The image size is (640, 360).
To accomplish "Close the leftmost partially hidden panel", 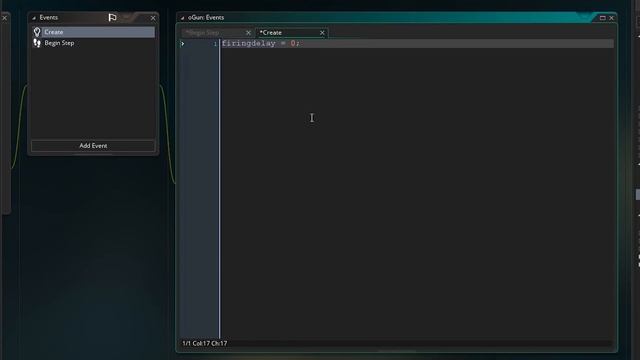I will (4, 18).
